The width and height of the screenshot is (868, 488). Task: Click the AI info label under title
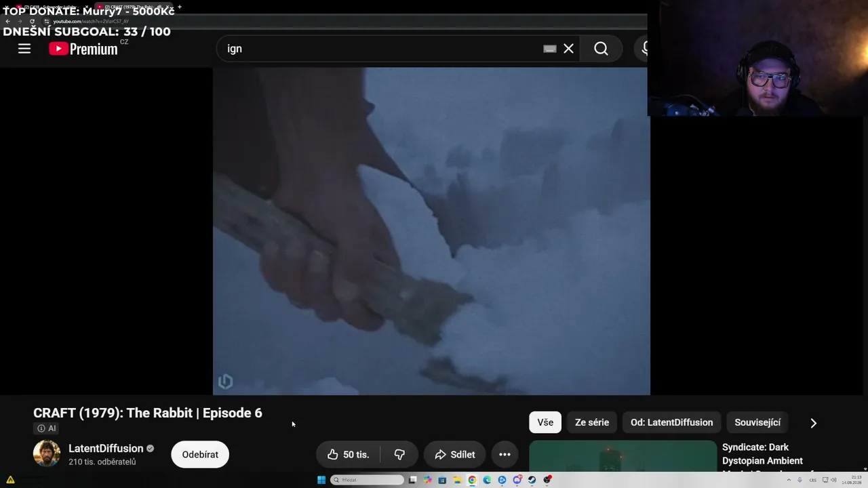[47, 428]
